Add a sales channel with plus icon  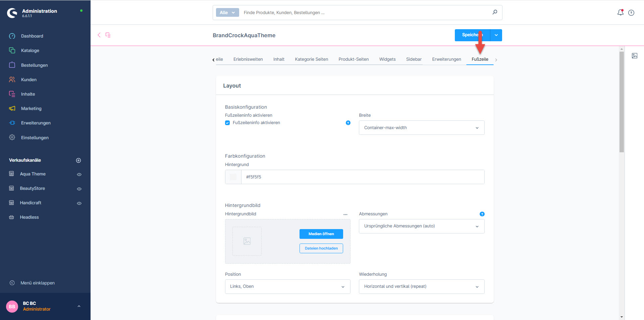(78, 160)
